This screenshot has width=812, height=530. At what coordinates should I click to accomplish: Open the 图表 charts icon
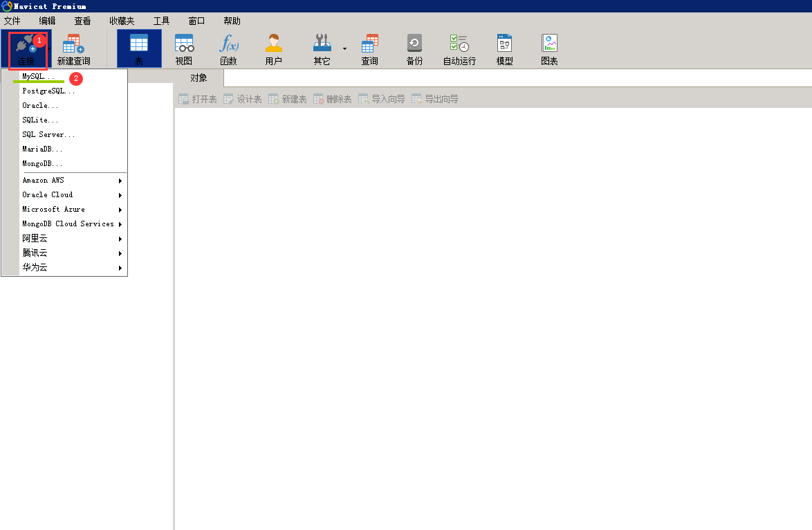(x=549, y=50)
